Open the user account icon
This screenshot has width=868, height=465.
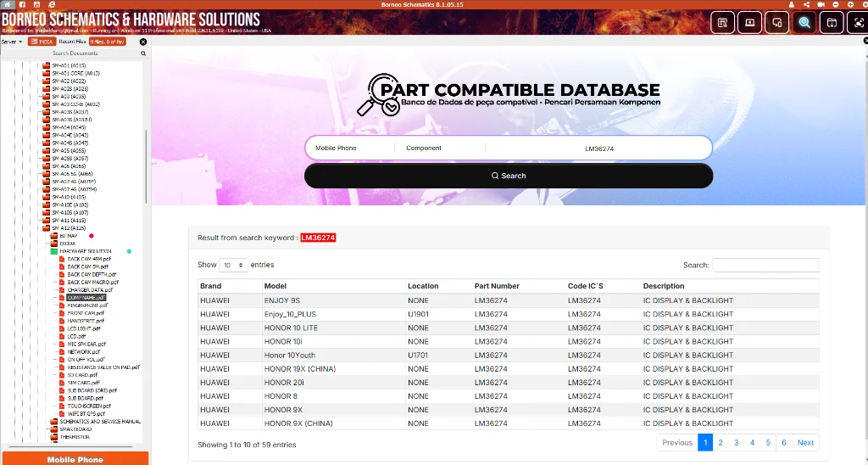click(792, 4)
